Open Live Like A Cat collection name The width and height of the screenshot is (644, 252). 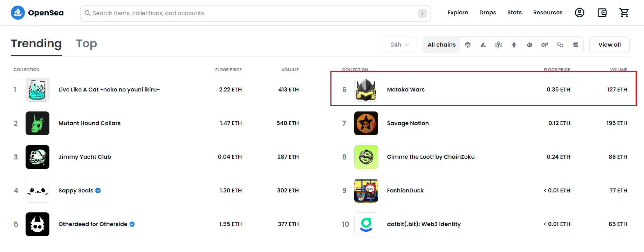click(x=109, y=90)
